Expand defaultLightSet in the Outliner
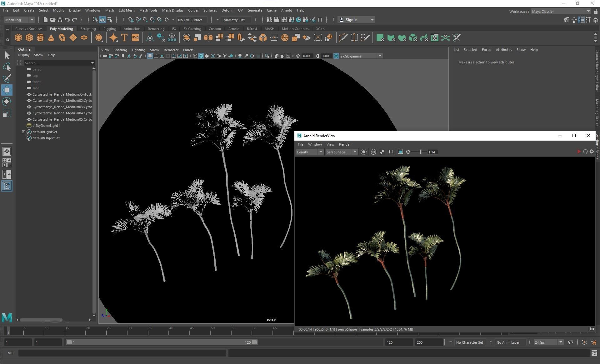 (23, 132)
